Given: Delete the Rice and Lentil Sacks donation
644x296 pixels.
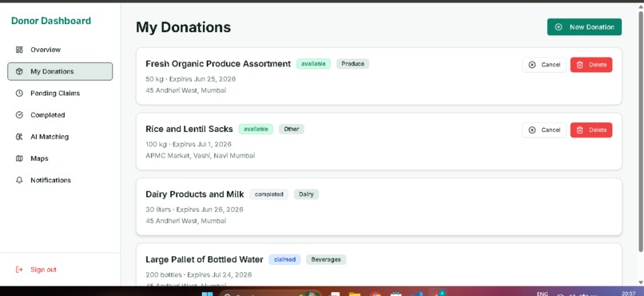Looking at the screenshot, I should (591, 130).
